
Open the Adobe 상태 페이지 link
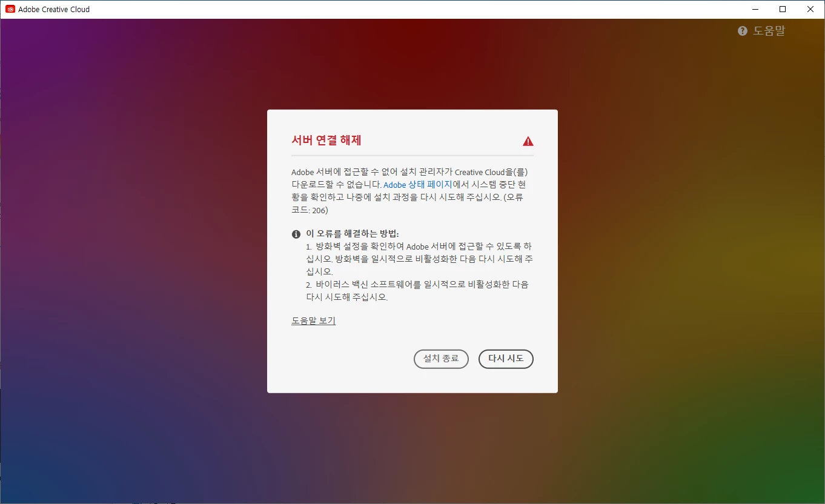click(x=418, y=185)
